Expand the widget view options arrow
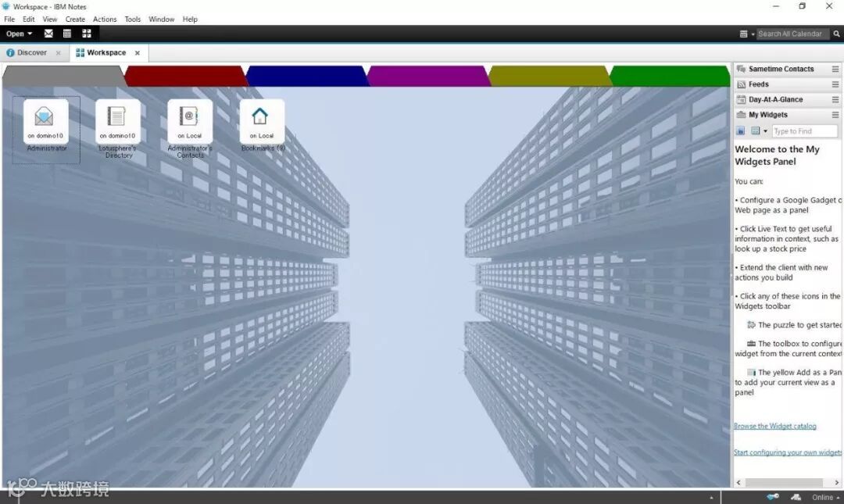This screenshot has width=844, height=504. 765,130
